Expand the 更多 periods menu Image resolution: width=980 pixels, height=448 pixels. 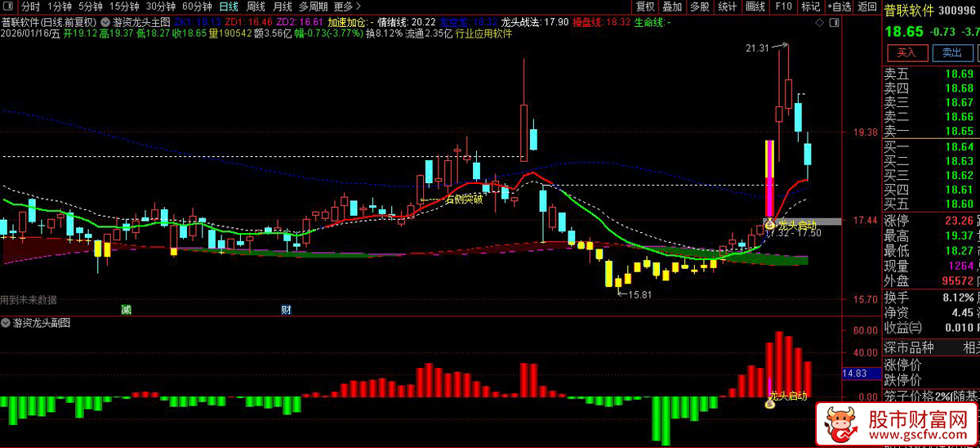pos(347,7)
